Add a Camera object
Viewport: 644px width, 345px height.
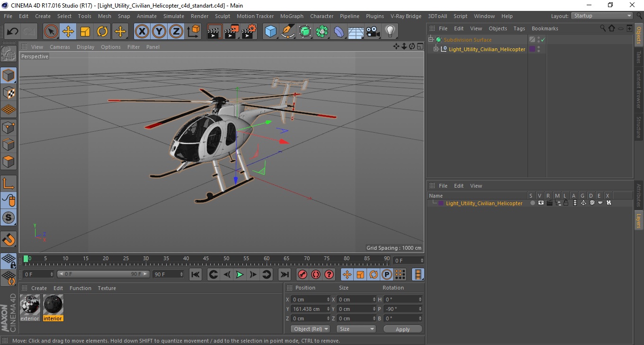pyautogui.click(x=373, y=32)
